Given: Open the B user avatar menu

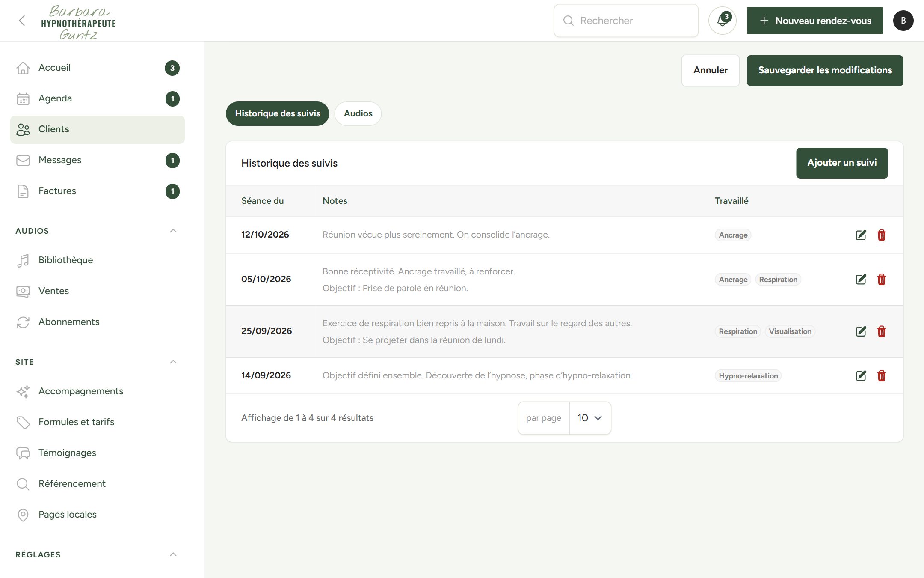Looking at the screenshot, I should point(903,21).
